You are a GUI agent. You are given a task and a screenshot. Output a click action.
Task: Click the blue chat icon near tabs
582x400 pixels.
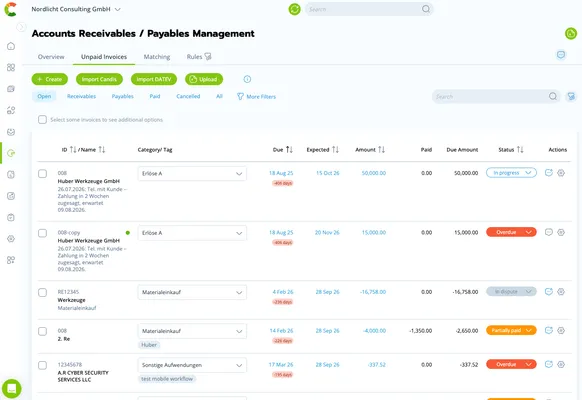tap(561, 55)
